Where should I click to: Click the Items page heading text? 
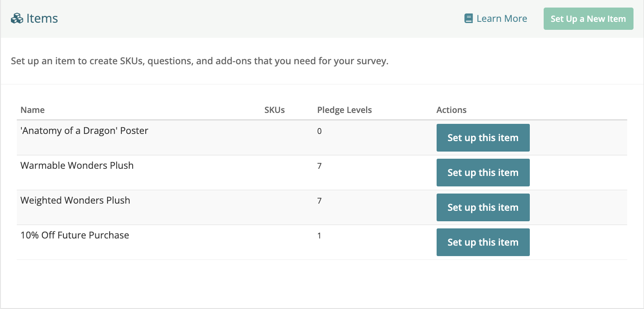tap(42, 18)
